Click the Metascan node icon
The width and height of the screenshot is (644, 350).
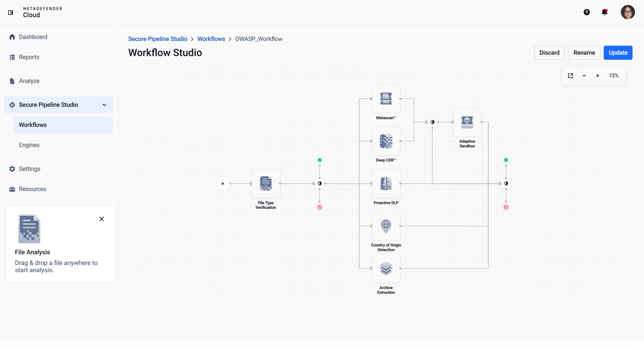click(x=386, y=99)
